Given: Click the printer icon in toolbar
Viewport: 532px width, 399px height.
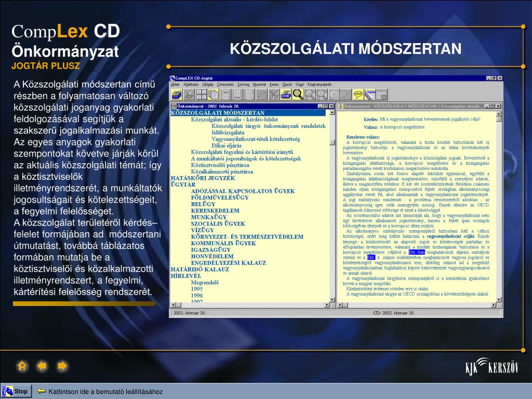Looking at the screenshot, I should tap(286, 95).
